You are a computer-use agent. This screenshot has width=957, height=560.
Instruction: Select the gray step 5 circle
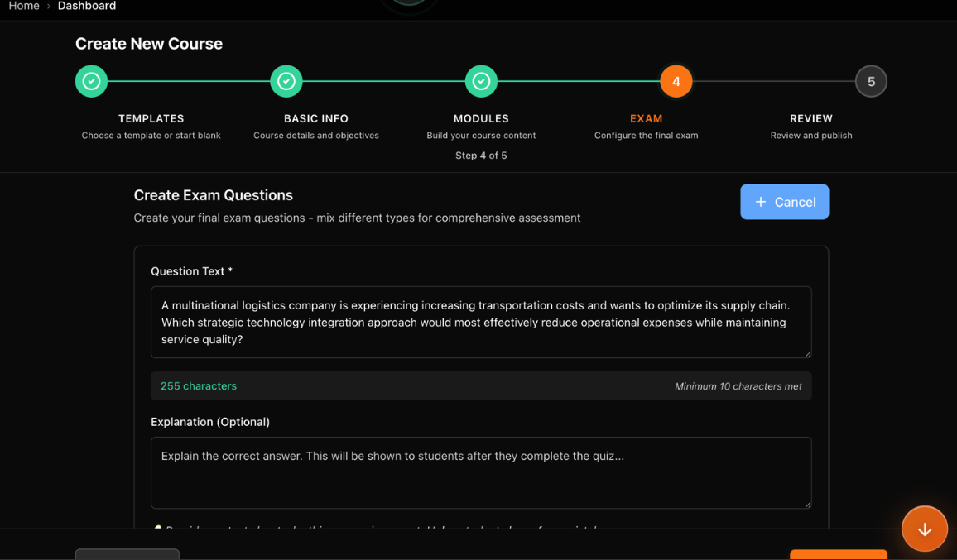(x=871, y=81)
